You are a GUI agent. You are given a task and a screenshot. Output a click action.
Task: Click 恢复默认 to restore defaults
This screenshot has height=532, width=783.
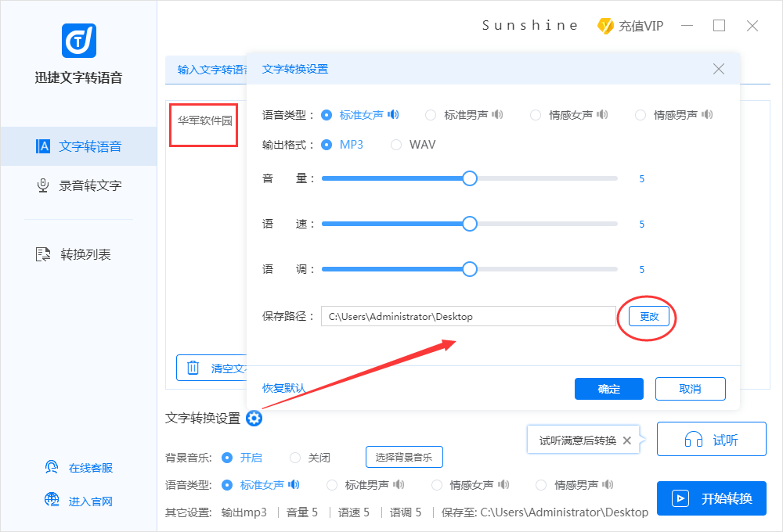(284, 388)
